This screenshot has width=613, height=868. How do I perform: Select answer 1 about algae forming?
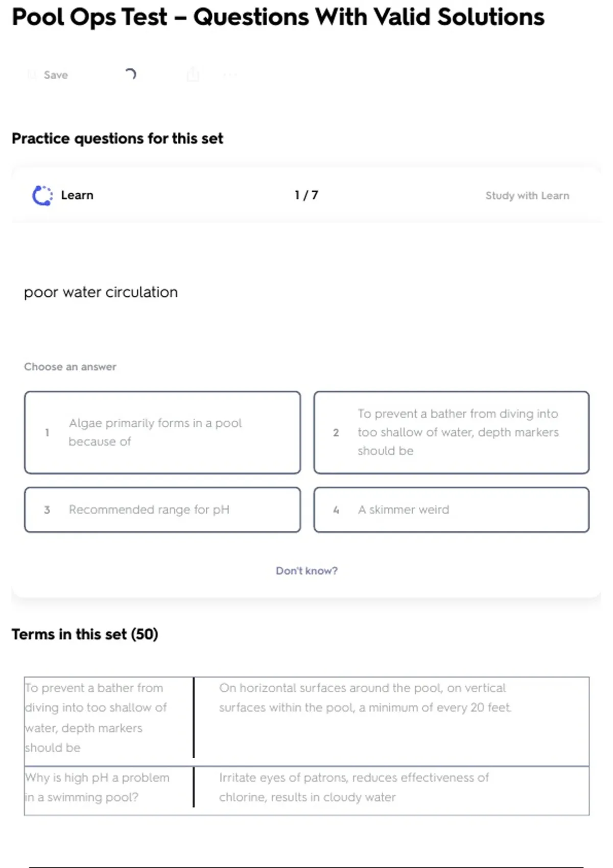tap(162, 432)
